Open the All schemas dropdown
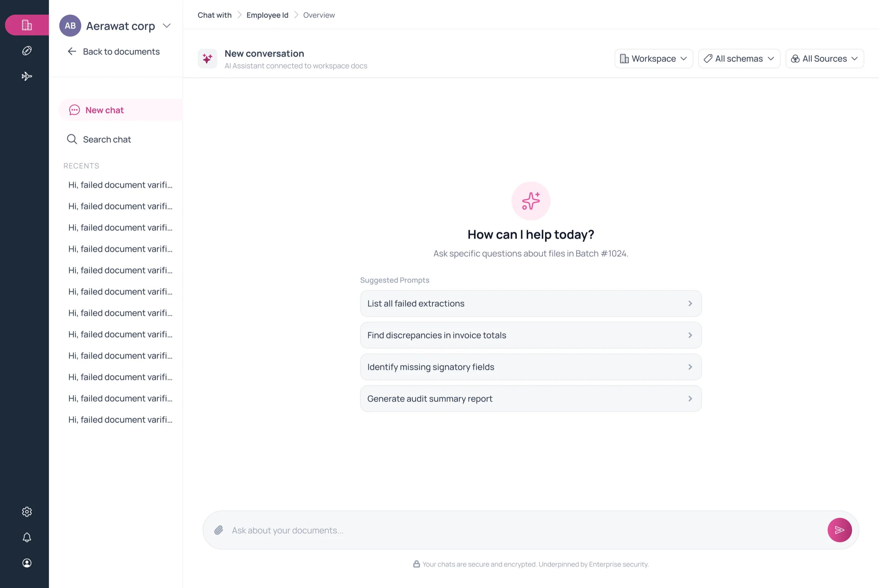This screenshot has height=588, width=879. (x=739, y=59)
